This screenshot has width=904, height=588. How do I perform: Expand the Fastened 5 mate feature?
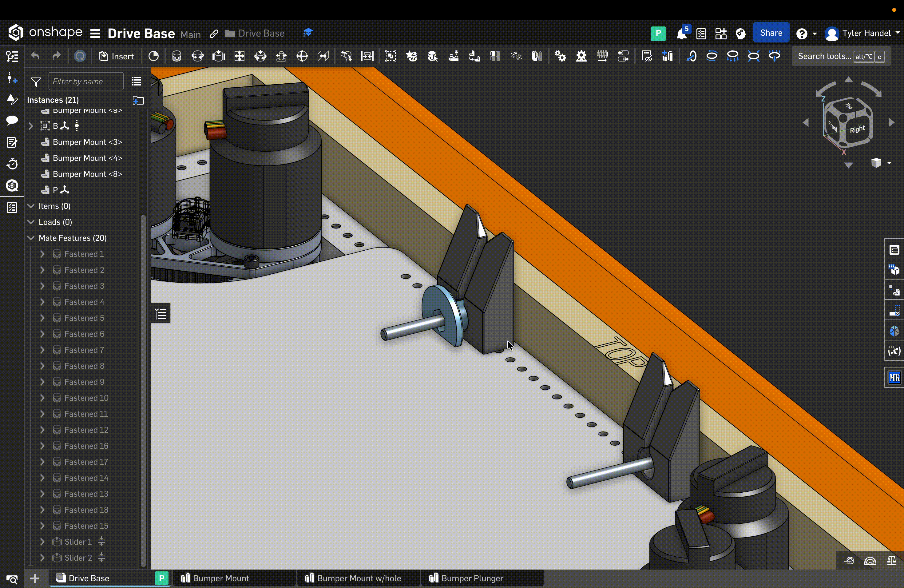click(x=42, y=318)
